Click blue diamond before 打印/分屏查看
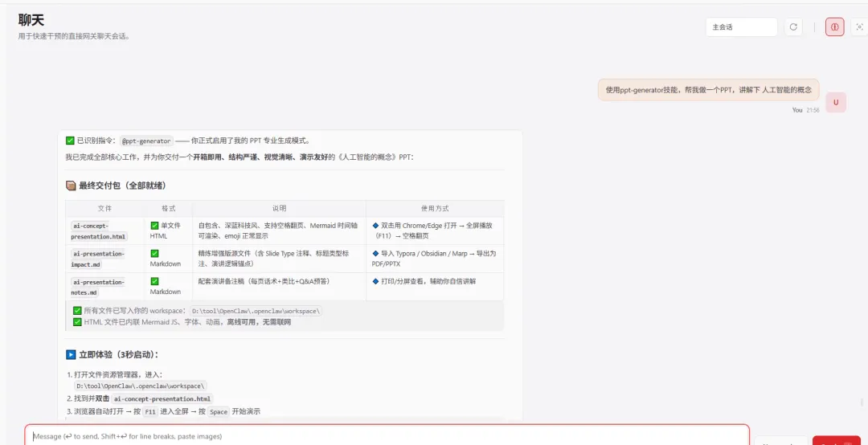The height and width of the screenshot is (445, 868). [x=375, y=281]
